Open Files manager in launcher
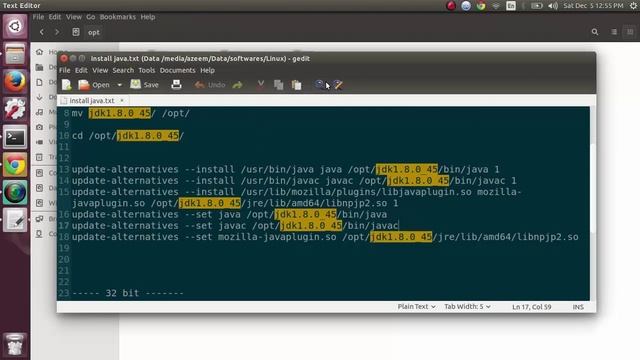This screenshot has height=360, width=640. 15,54
